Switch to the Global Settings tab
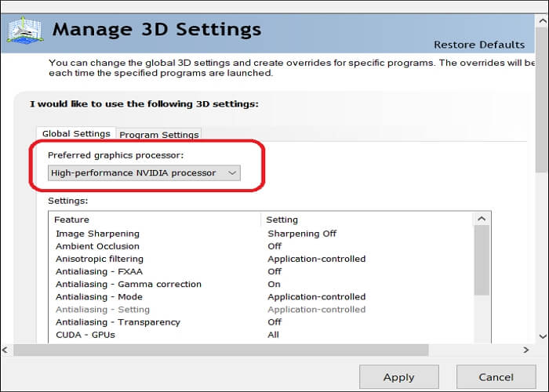The width and height of the screenshot is (549, 392). [76, 134]
